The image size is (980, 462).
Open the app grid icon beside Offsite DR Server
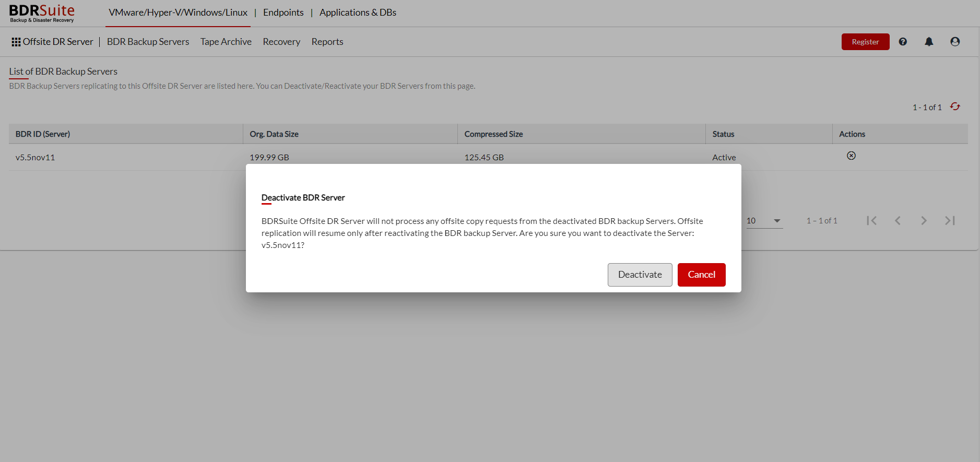click(16, 42)
